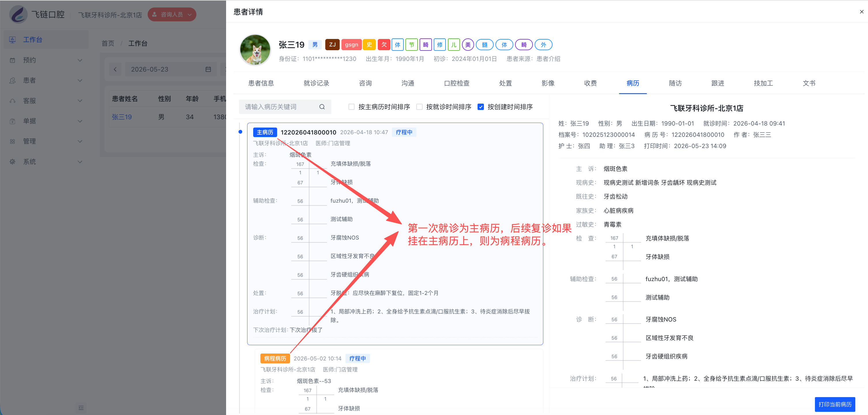This screenshot has width=868, height=415.
Task: Enable 按主病历时间排序 checkbox
Action: pos(352,107)
